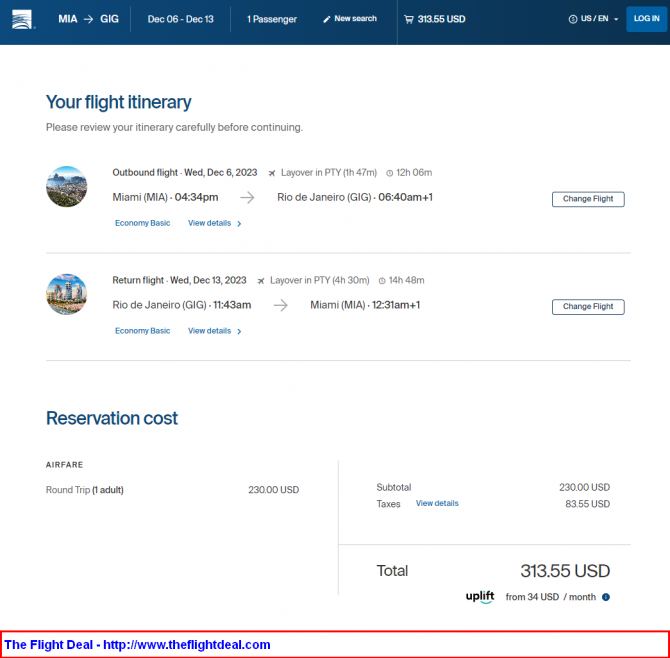This screenshot has width=670, height=658.
Task: Click Layover in PTY (4h 30m)
Action: click(320, 280)
